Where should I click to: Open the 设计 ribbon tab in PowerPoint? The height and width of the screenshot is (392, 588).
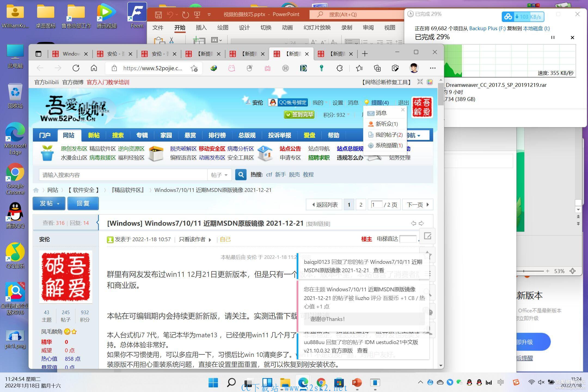tap(244, 27)
